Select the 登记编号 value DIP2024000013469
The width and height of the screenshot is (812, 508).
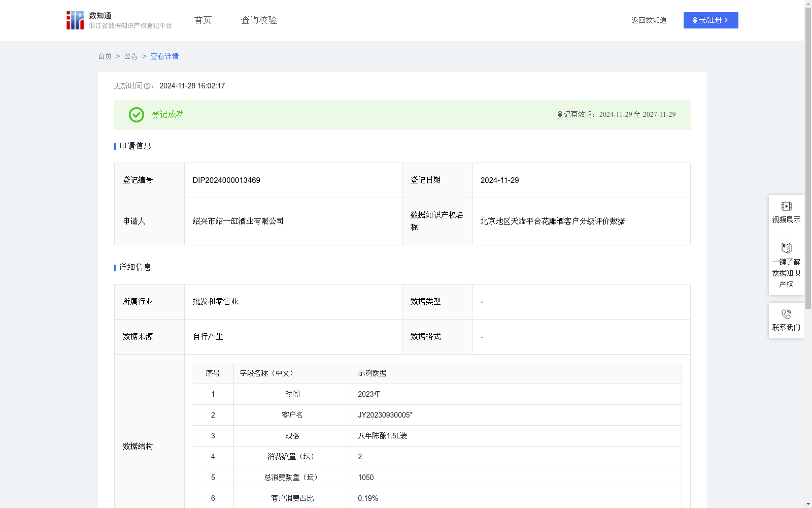(226, 180)
